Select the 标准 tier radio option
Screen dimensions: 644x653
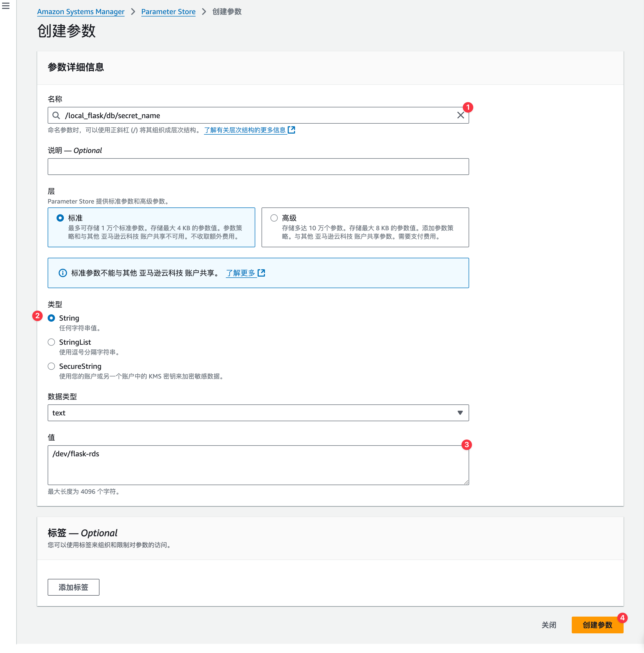(60, 218)
